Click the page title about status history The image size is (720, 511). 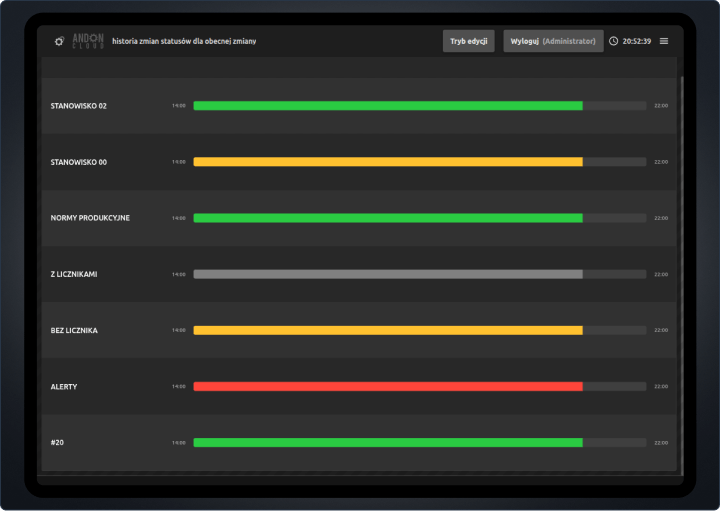pos(184,41)
